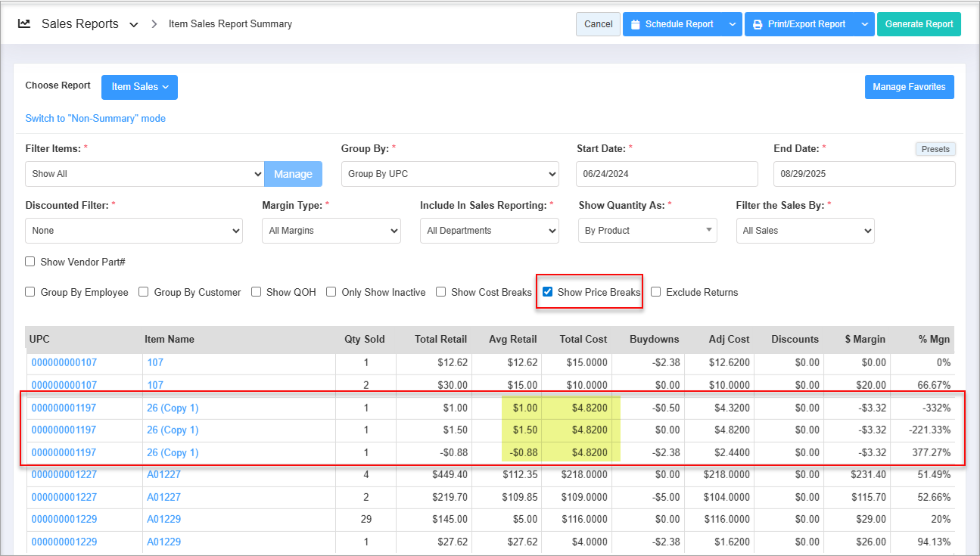This screenshot has height=556, width=980.
Task: Enable the Show Vendor Part# checkbox
Action: (30, 262)
